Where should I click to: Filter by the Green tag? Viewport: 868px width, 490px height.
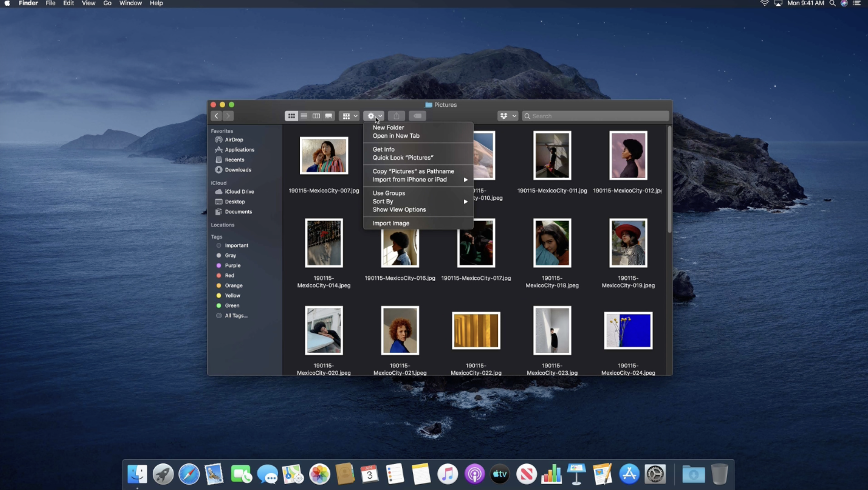(232, 305)
